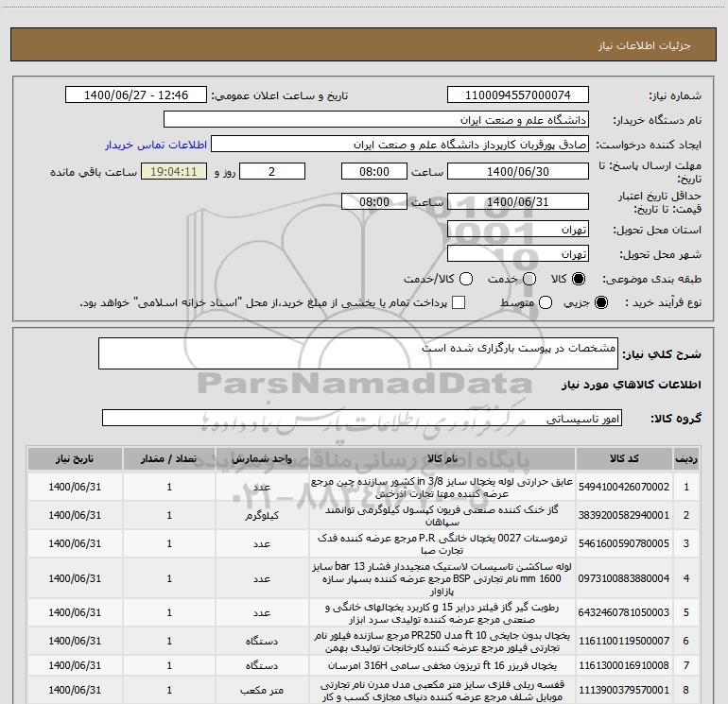Click the need date 1400/06/31 in row 1
Image resolution: width=728 pixels, height=704 pixels.
pyautogui.click(x=75, y=487)
